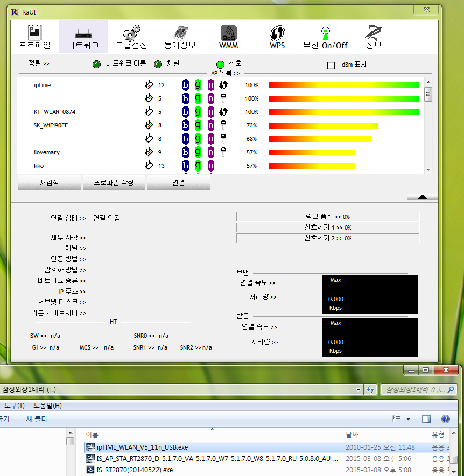Click iptime 100% signal bar

click(344, 85)
